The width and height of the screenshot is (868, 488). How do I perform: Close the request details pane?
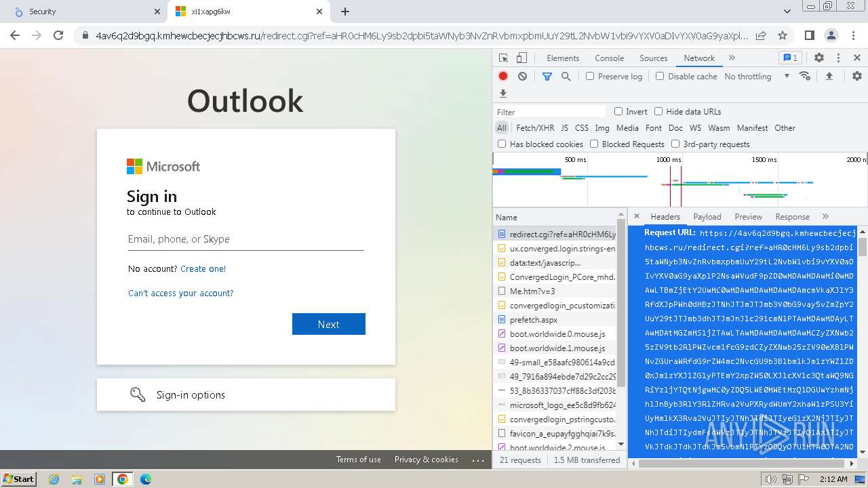tap(636, 216)
